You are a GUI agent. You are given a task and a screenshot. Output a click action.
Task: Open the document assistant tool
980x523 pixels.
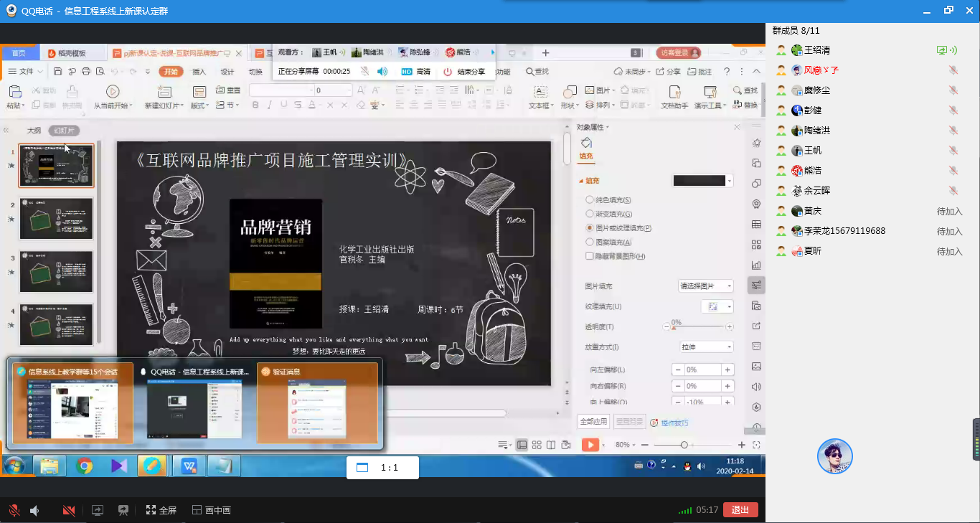tap(674, 92)
